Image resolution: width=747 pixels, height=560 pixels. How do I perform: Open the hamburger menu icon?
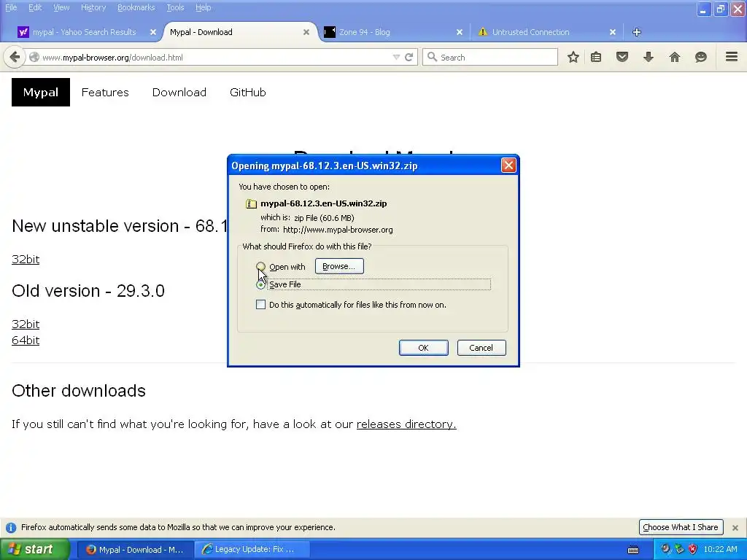732,57
